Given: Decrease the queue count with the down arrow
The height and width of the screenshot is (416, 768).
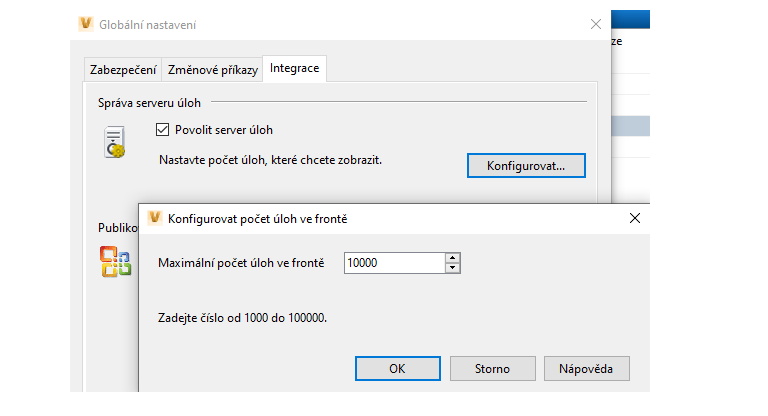Looking at the screenshot, I should (x=453, y=268).
